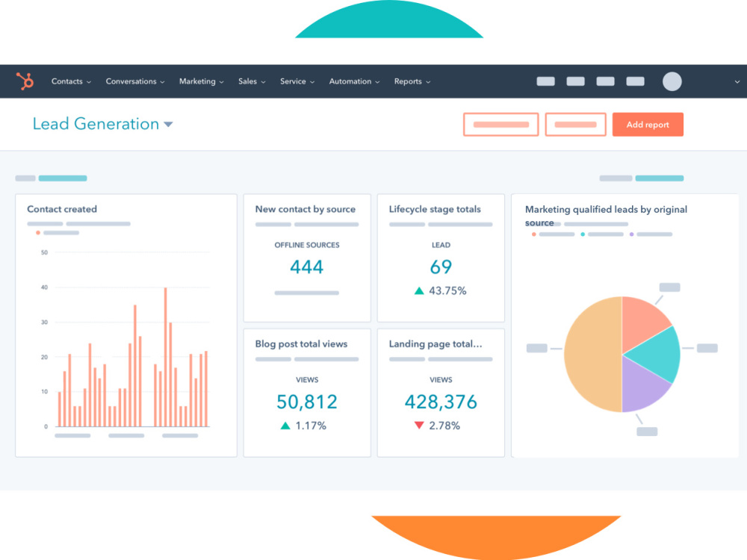Click the 444 offline sources value
747x560 pixels.
click(x=307, y=267)
